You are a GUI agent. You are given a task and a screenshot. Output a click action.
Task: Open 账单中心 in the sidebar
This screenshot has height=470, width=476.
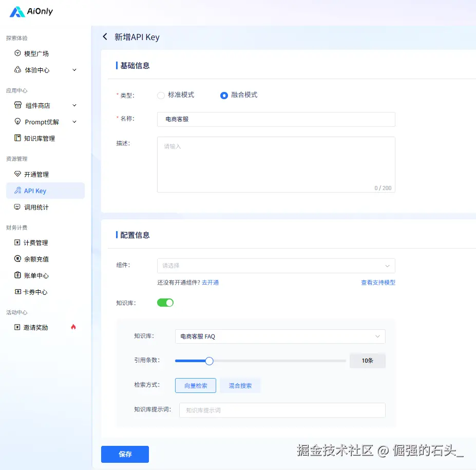click(x=36, y=275)
